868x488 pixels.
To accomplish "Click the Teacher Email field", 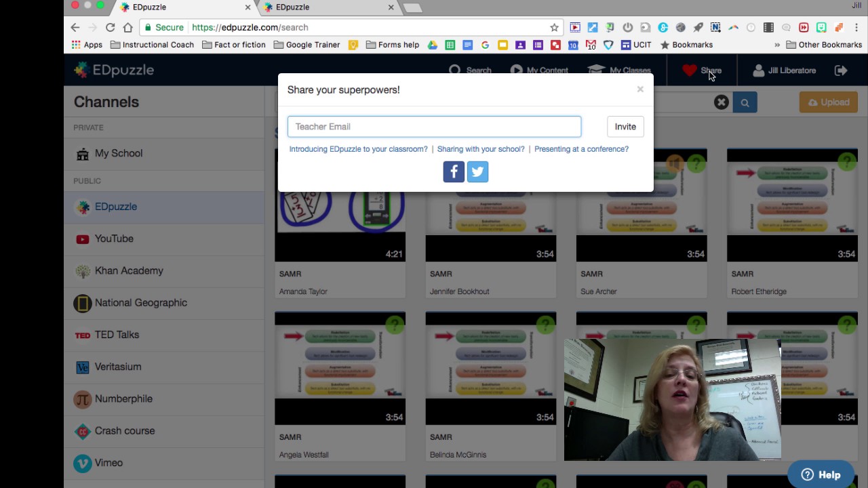I will tap(434, 127).
